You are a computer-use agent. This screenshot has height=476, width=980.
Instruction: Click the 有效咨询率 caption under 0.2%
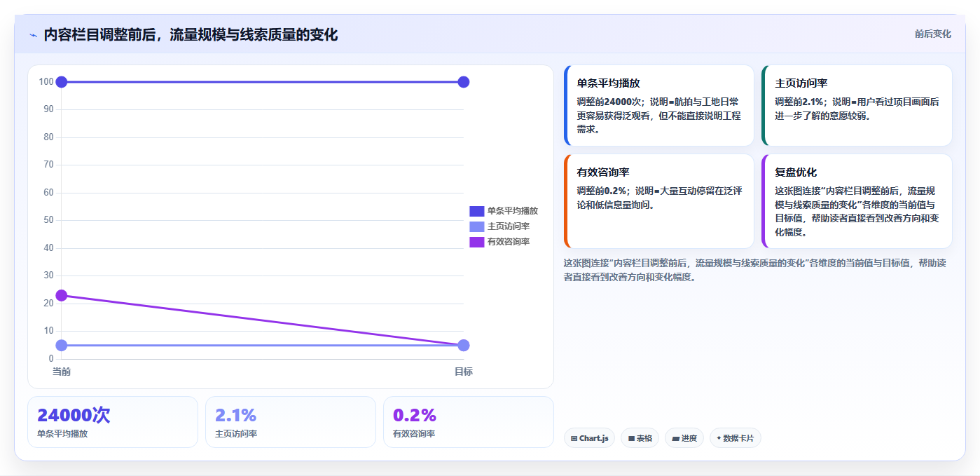414,434
